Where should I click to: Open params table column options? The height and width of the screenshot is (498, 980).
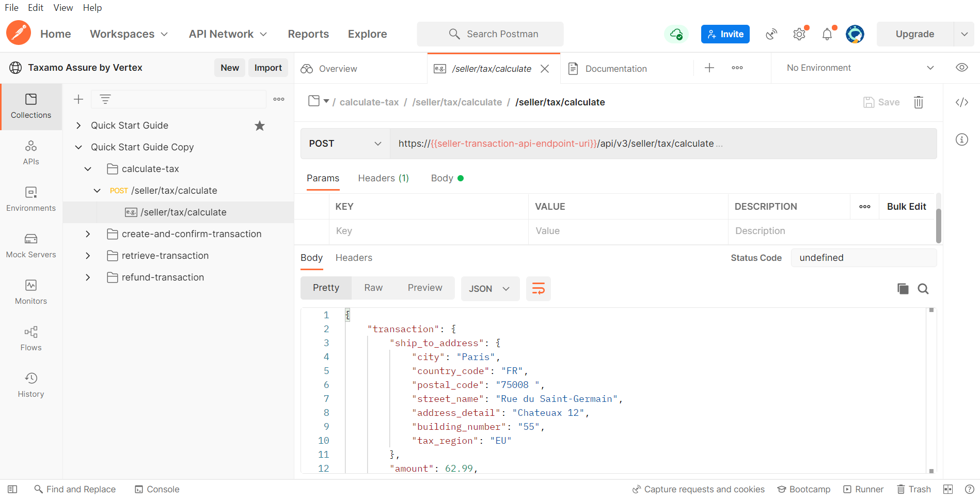click(x=865, y=207)
